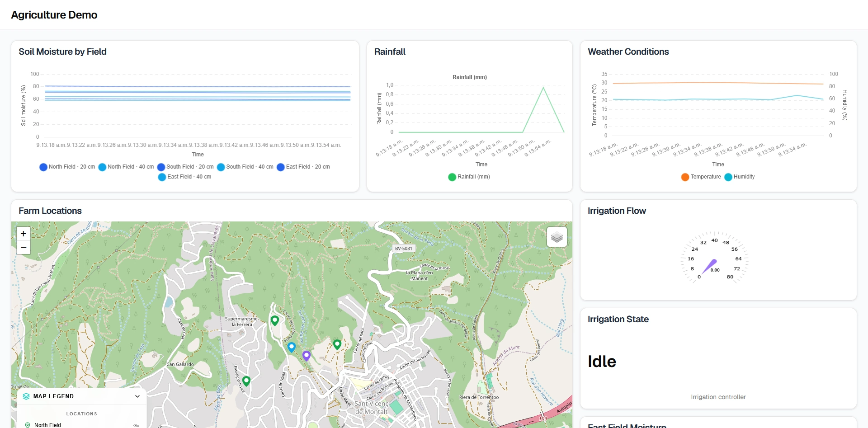Viewport: 868px width, 428px height.
Task: Click the green marker near Passeig dels Pins
Action: pyautogui.click(x=246, y=381)
